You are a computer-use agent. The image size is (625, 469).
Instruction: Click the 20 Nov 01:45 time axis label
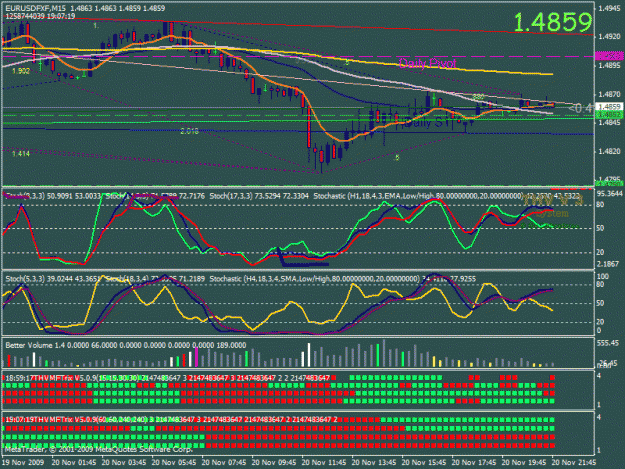pos(74,463)
